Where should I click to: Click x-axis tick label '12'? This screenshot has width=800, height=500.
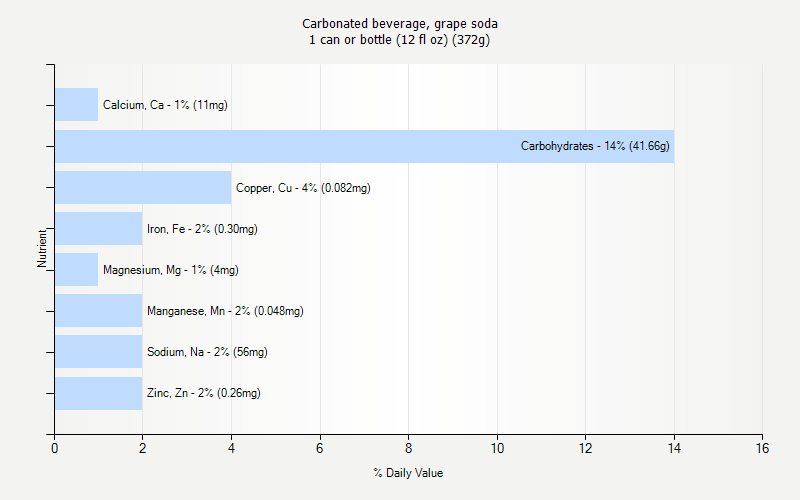[585, 448]
